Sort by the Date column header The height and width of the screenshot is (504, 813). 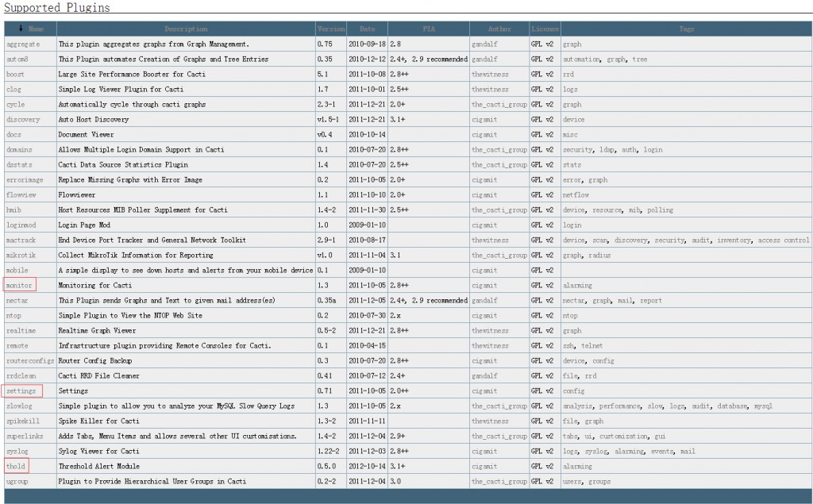click(367, 29)
